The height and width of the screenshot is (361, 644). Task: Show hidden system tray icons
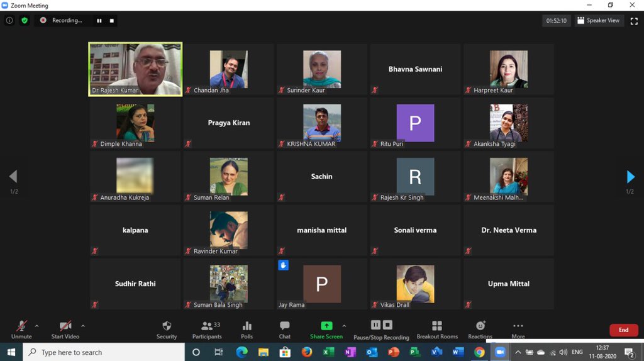518,352
